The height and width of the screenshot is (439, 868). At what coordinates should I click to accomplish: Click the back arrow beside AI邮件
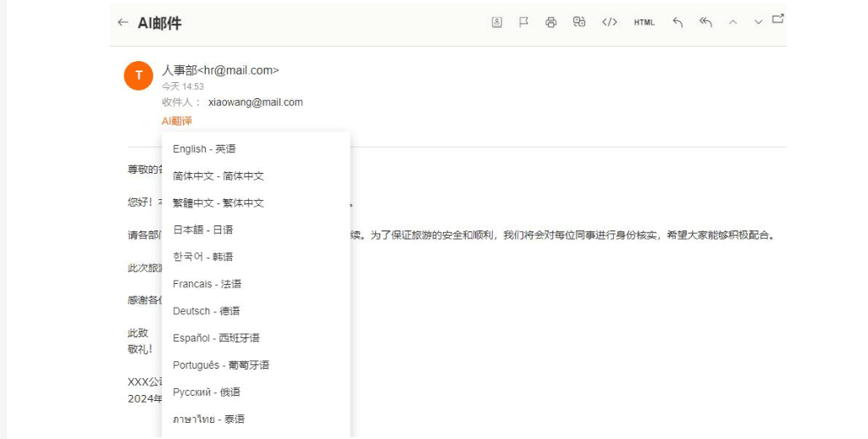coord(123,23)
